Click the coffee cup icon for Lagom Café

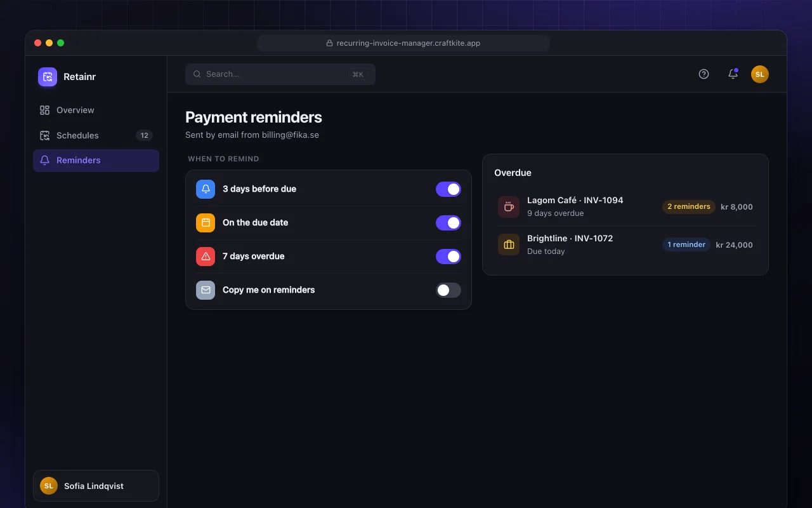(509, 207)
